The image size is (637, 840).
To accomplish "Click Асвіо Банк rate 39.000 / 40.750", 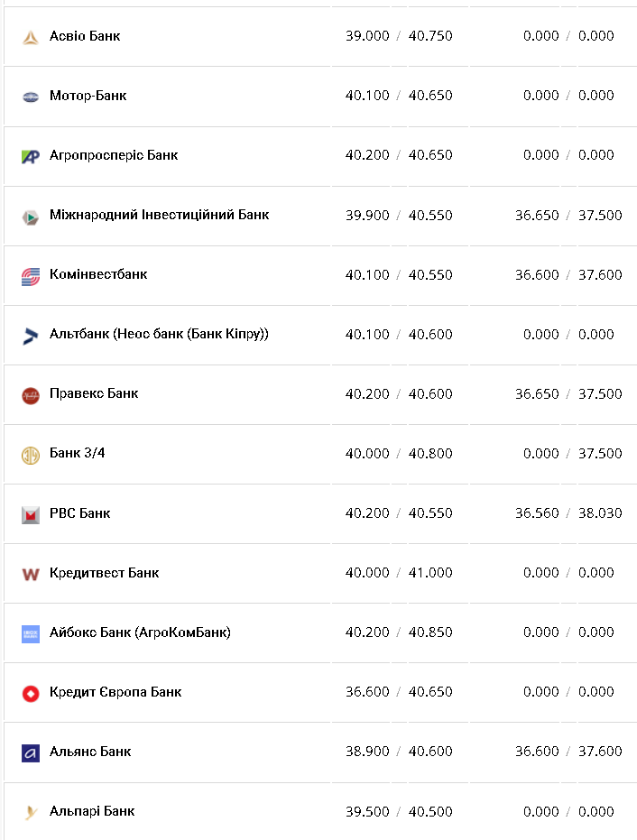I will tap(399, 36).
